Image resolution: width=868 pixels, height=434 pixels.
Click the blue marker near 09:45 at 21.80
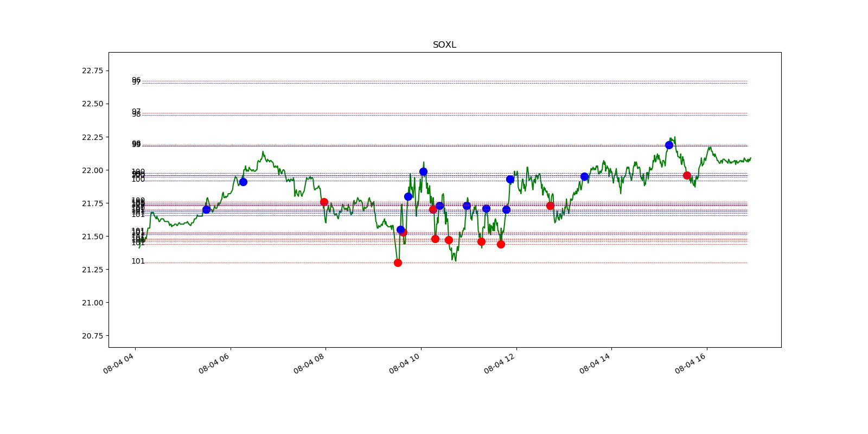click(x=408, y=196)
